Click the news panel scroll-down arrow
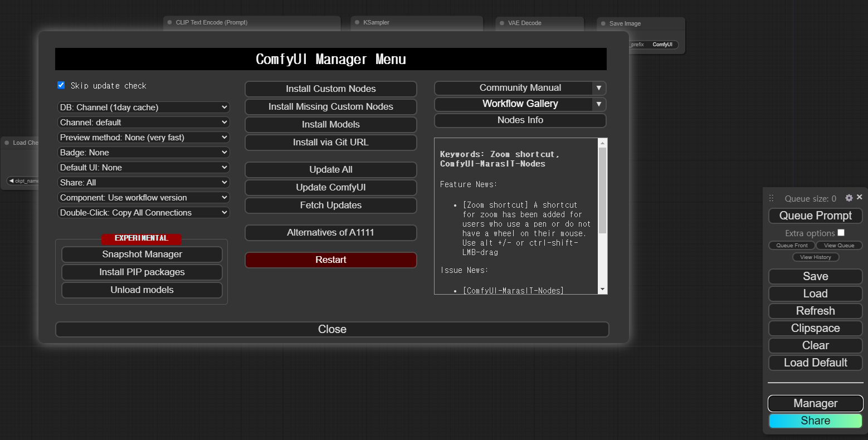The height and width of the screenshot is (440, 868). 602,290
